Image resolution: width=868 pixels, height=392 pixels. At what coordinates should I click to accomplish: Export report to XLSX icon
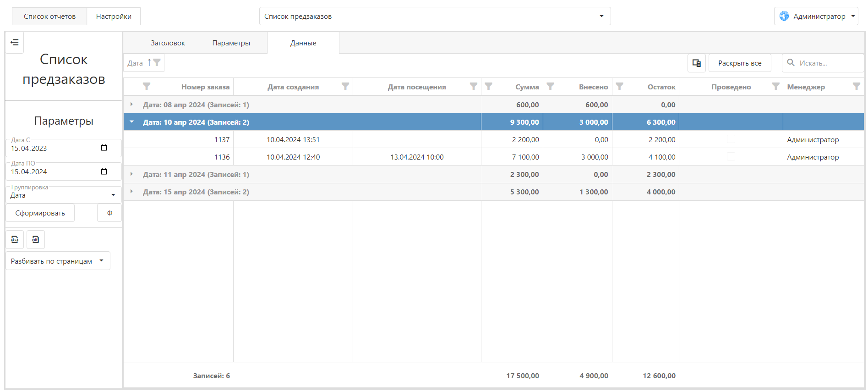point(15,239)
